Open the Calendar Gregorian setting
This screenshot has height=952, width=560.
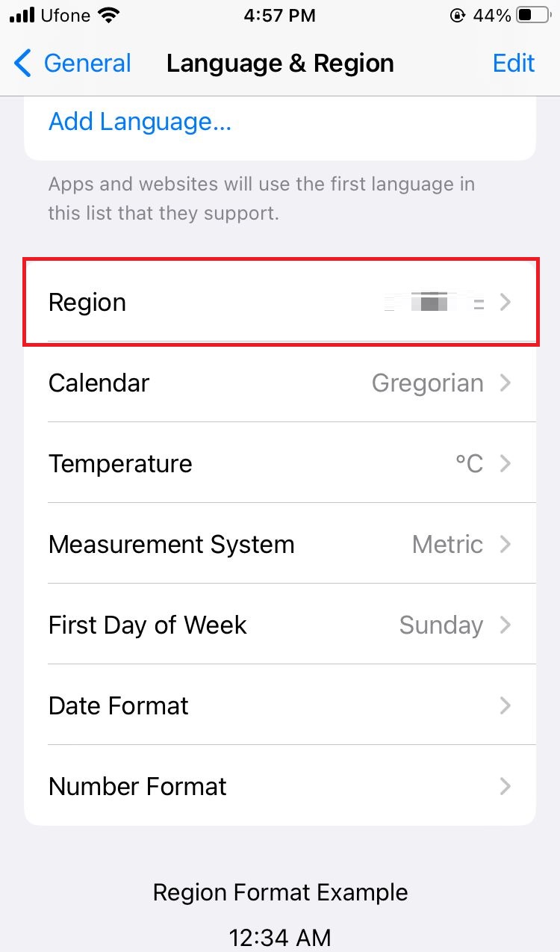click(280, 383)
